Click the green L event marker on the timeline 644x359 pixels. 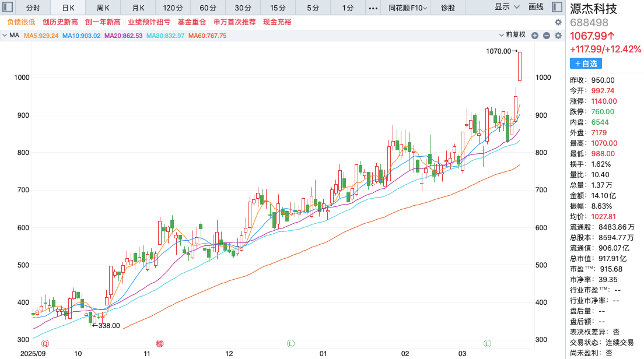click(x=290, y=344)
